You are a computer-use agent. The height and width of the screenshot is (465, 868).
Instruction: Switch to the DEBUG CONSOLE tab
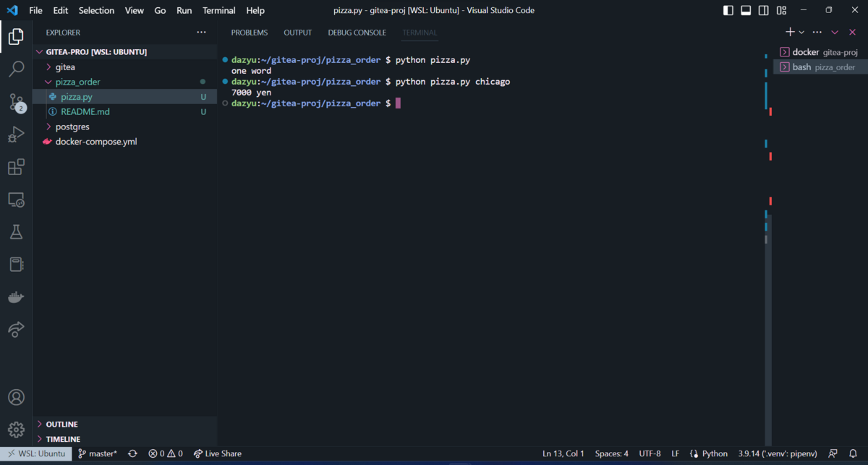[x=357, y=33]
